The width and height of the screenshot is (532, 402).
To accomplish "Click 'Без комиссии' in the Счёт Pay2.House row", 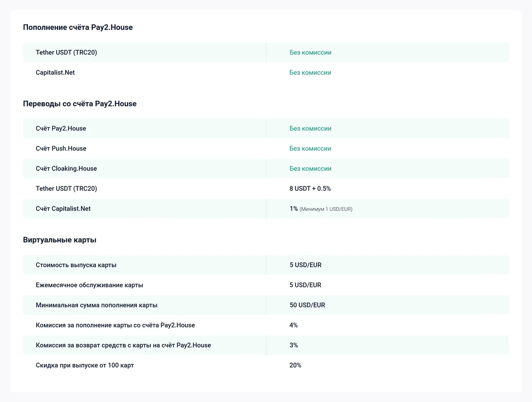I will [x=310, y=128].
